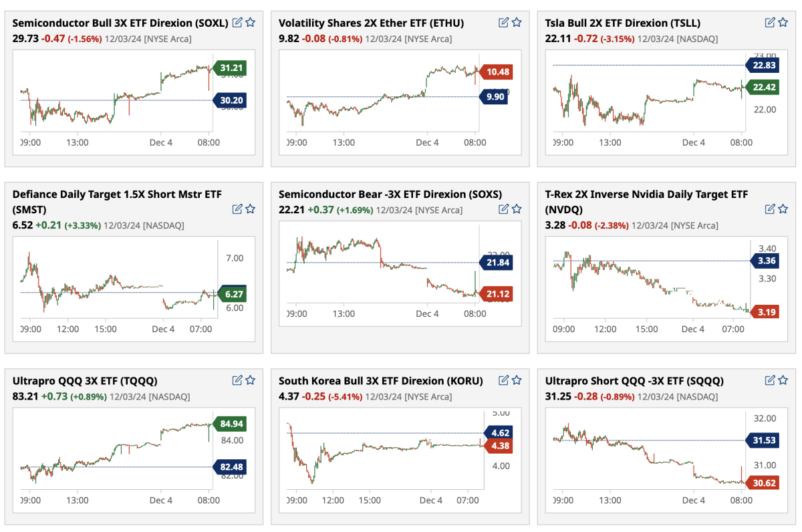Open Semiconductor Bull 3X ETF (SOXL) title
This screenshot has height=532, width=802.
[120, 23]
